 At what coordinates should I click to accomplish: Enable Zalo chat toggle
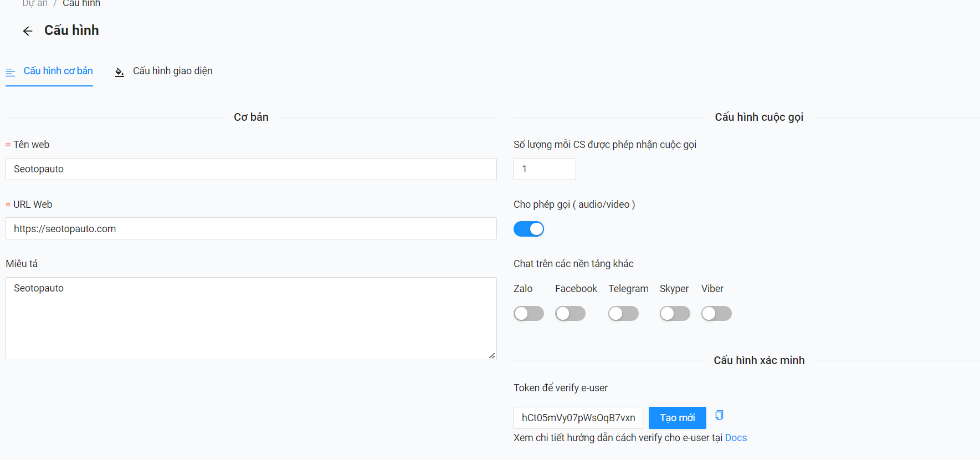529,314
